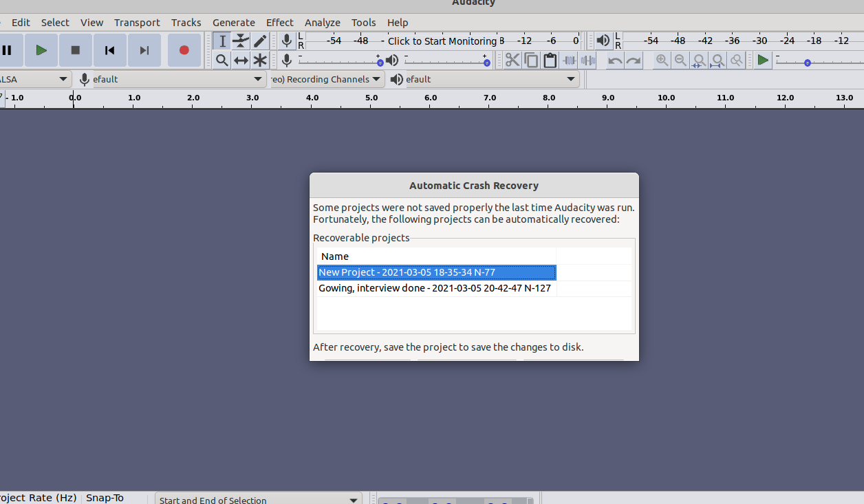Click the Copy icon in edit toolbar
The image size is (864, 504).
pos(531,61)
